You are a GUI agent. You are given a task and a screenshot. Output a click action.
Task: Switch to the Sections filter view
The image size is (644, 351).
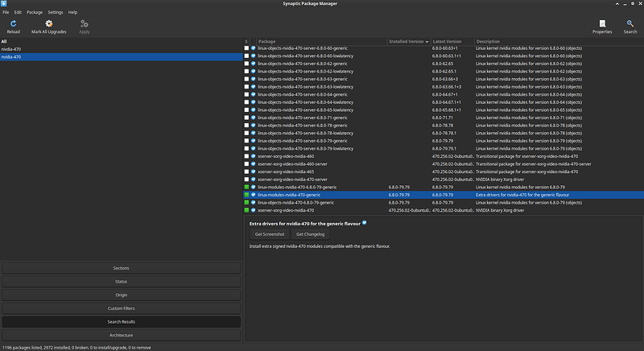coord(121,268)
